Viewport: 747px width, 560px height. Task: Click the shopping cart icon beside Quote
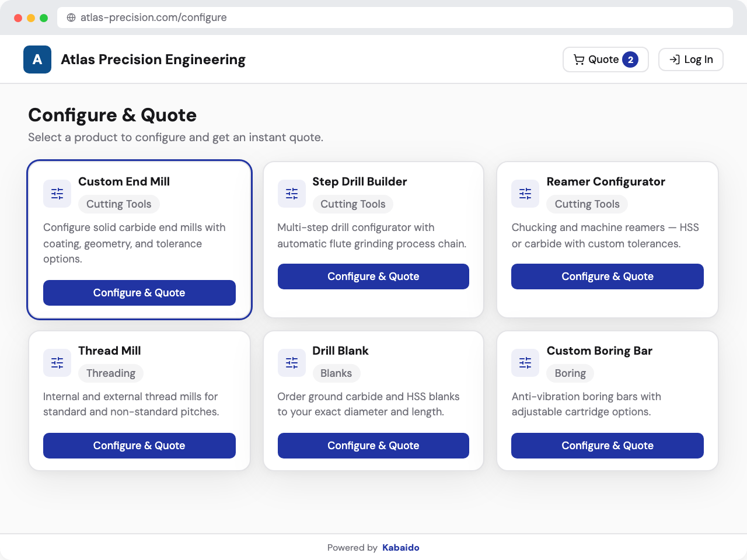(x=580, y=59)
